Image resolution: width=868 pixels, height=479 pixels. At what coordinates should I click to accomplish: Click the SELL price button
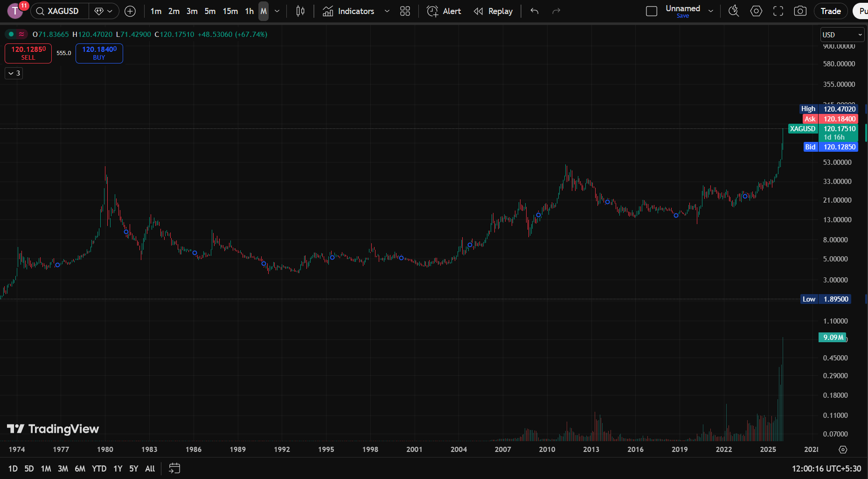28,53
